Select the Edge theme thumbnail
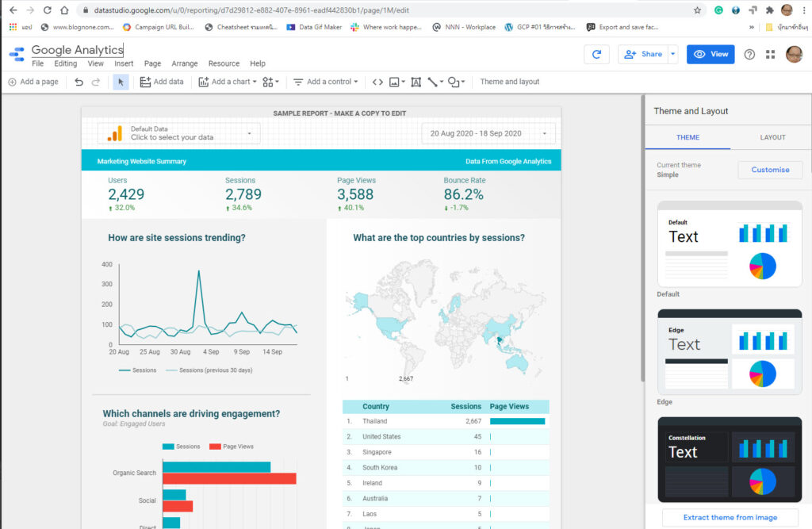Viewport: 812px width, 529px height. point(730,352)
